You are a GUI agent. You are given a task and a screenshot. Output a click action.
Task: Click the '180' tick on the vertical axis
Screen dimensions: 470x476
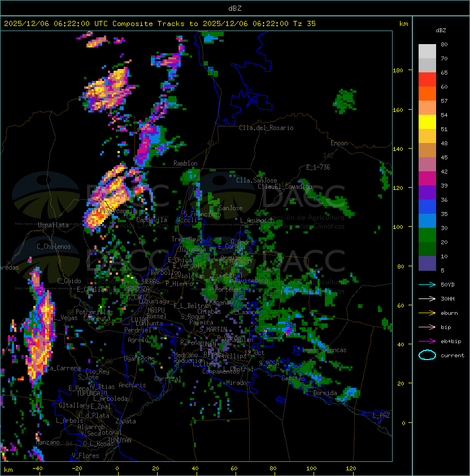[x=398, y=71]
